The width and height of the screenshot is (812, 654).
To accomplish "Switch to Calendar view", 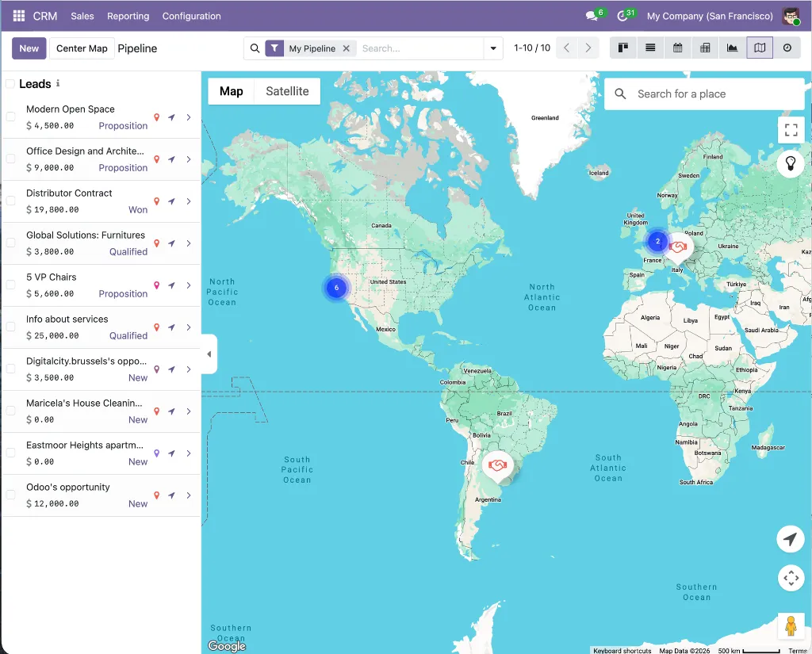I will coord(677,48).
